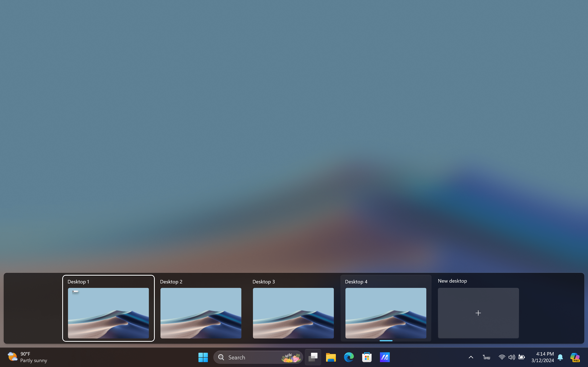This screenshot has width=588, height=367.
Task: Click the Task View taskbar icon
Action: click(x=313, y=357)
